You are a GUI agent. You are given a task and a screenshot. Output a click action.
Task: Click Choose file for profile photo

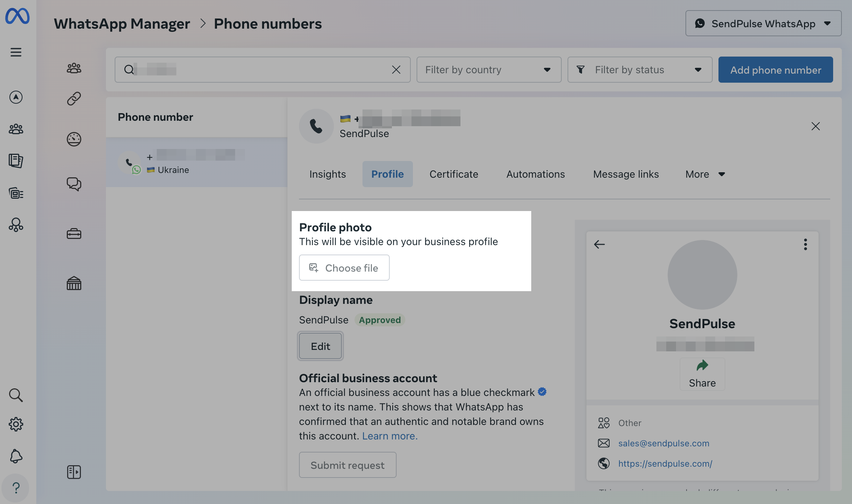[344, 268]
